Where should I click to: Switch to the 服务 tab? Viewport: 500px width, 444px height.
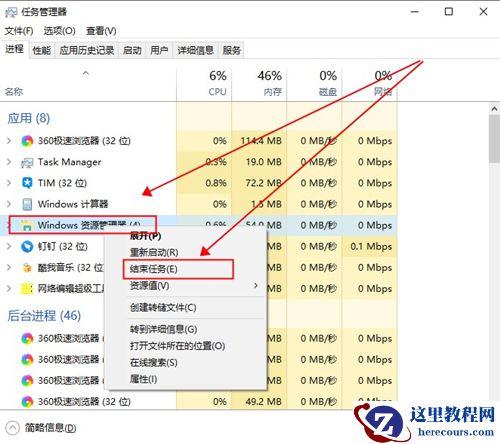click(x=232, y=50)
